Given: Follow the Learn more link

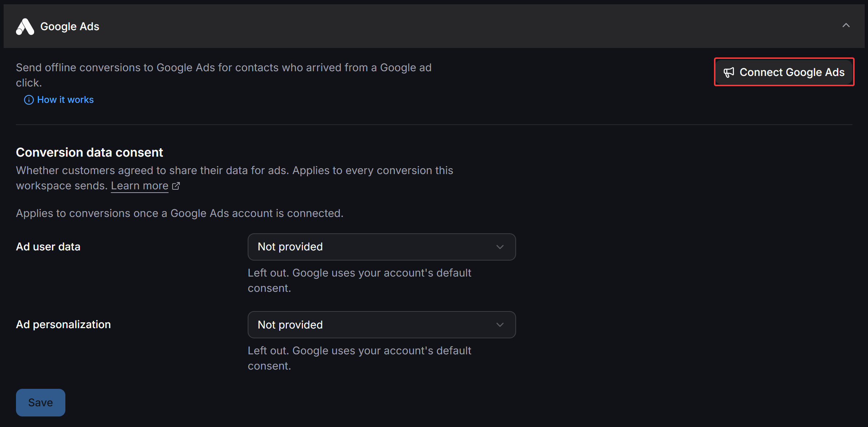Looking at the screenshot, I should pos(139,186).
